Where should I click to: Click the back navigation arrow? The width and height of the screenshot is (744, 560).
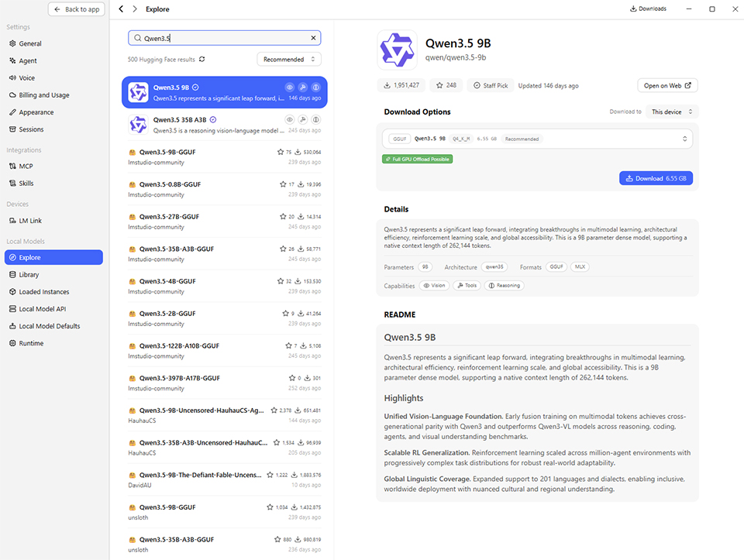coord(121,9)
